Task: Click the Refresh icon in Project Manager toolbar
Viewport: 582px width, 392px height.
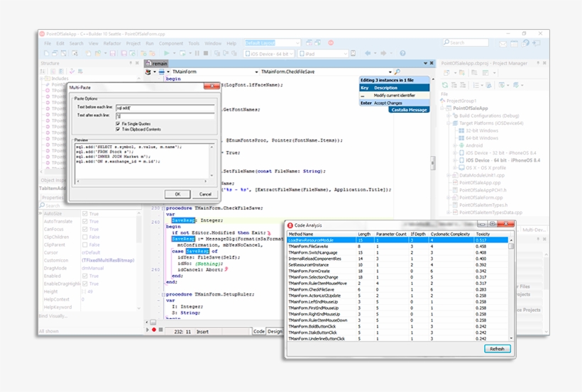Action: tap(445, 85)
